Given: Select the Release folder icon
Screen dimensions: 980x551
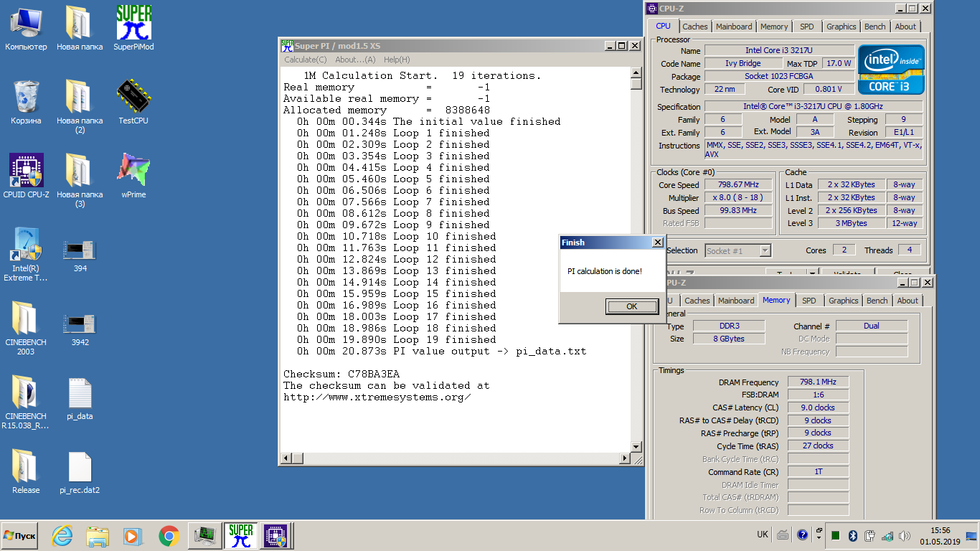Looking at the screenshot, I should click(x=26, y=472).
